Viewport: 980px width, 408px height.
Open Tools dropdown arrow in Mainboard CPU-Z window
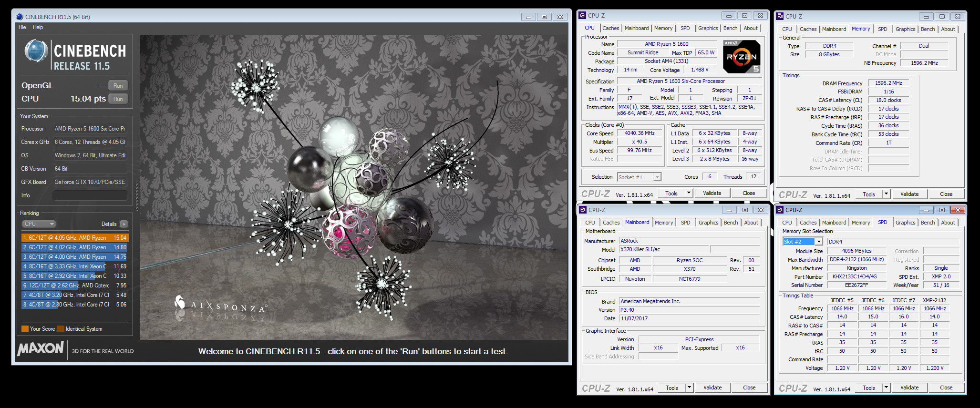(689, 388)
